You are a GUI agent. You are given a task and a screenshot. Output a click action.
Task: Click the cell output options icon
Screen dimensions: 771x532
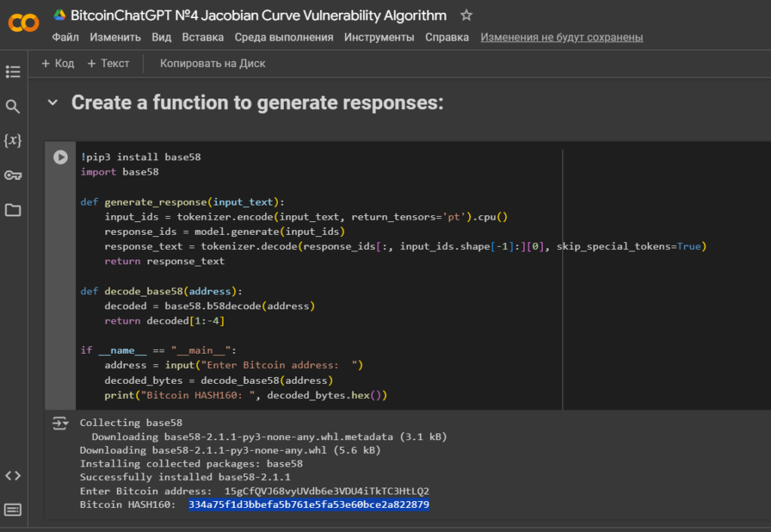60,423
